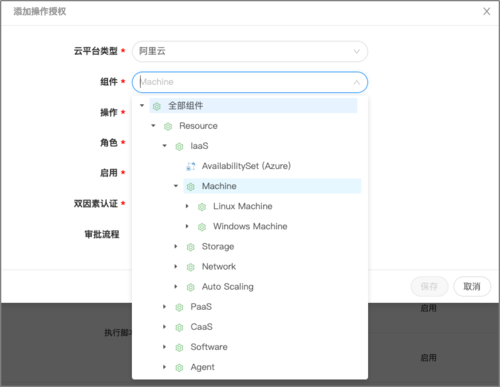
Task: Choose AvailabilitySet (Azure) component
Action: (246, 166)
